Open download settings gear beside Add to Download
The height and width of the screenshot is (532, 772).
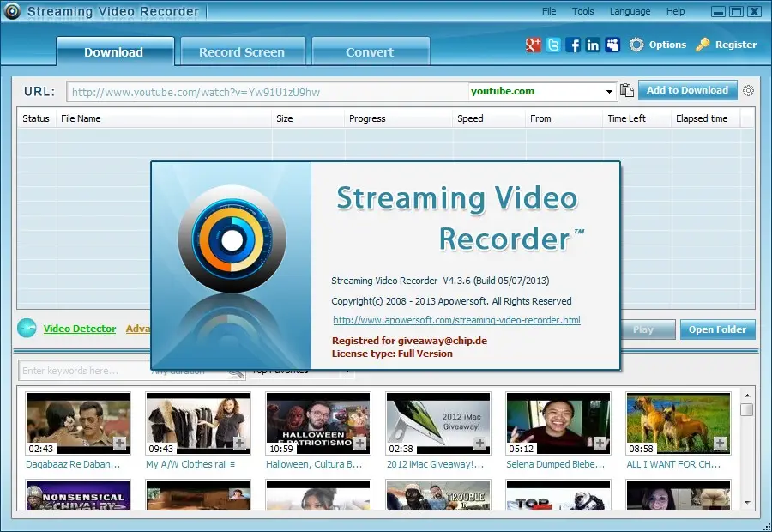(748, 91)
